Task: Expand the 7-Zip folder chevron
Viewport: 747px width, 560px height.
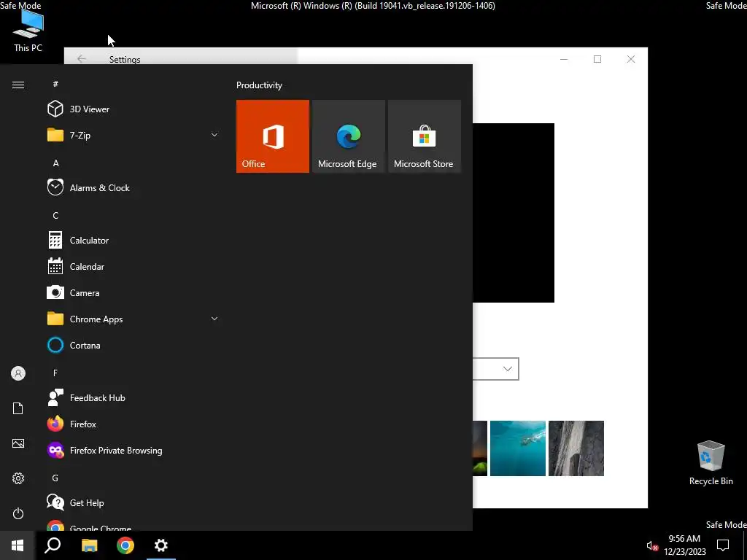Action: pos(214,135)
